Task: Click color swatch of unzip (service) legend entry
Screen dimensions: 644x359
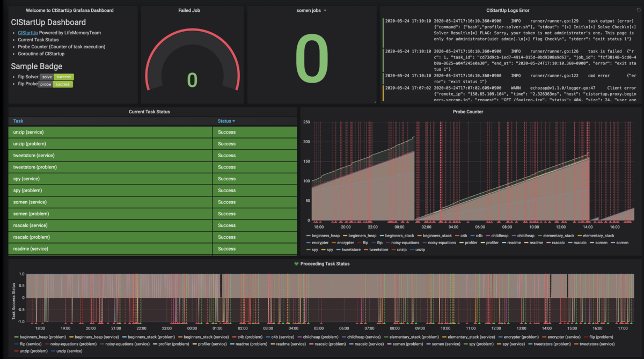Action: pos(53,350)
